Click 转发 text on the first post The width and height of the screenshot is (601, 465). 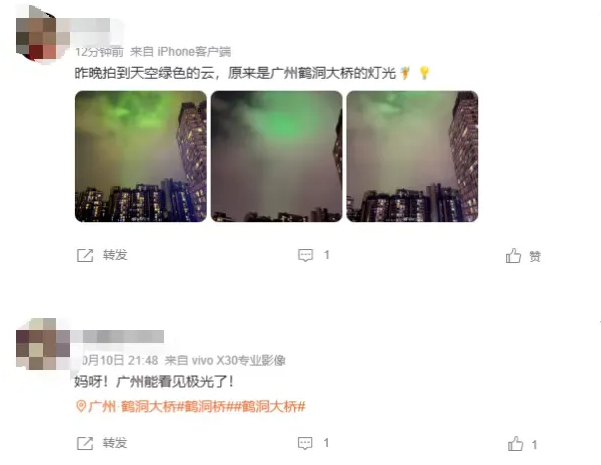pyautogui.click(x=115, y=255)
